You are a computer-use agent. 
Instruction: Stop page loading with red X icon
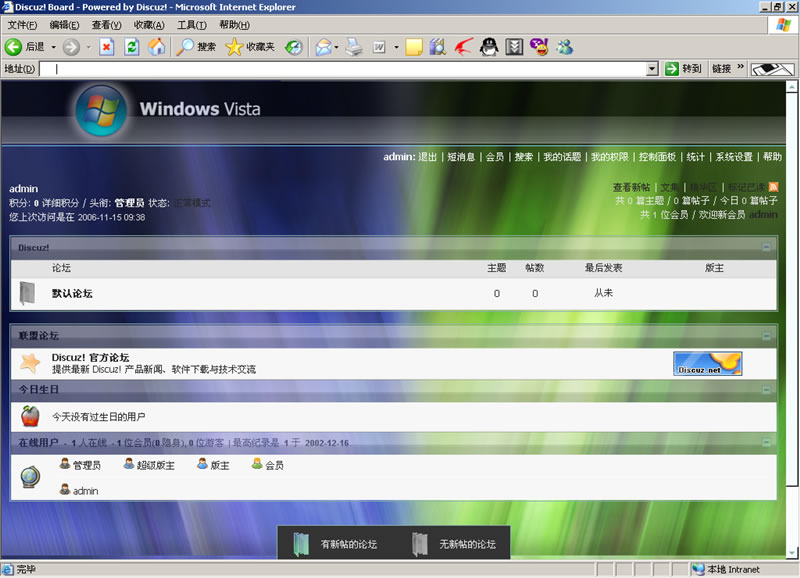pos(106,47)
